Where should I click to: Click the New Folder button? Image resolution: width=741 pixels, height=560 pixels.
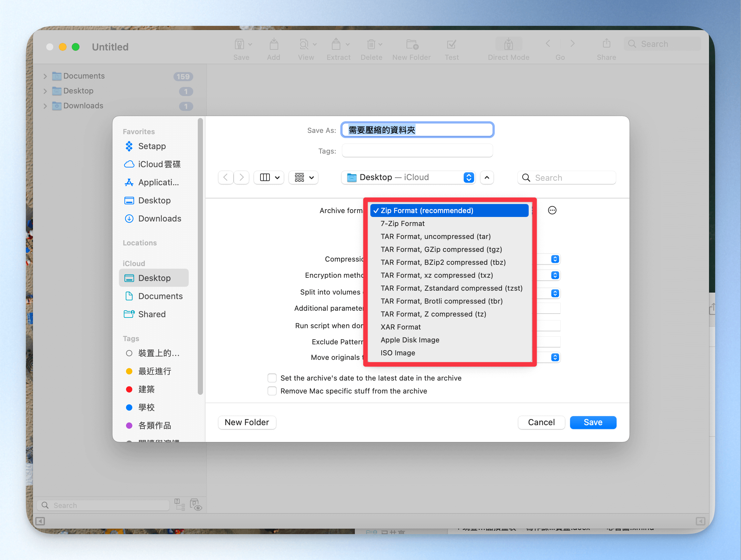tap(247, 422)
